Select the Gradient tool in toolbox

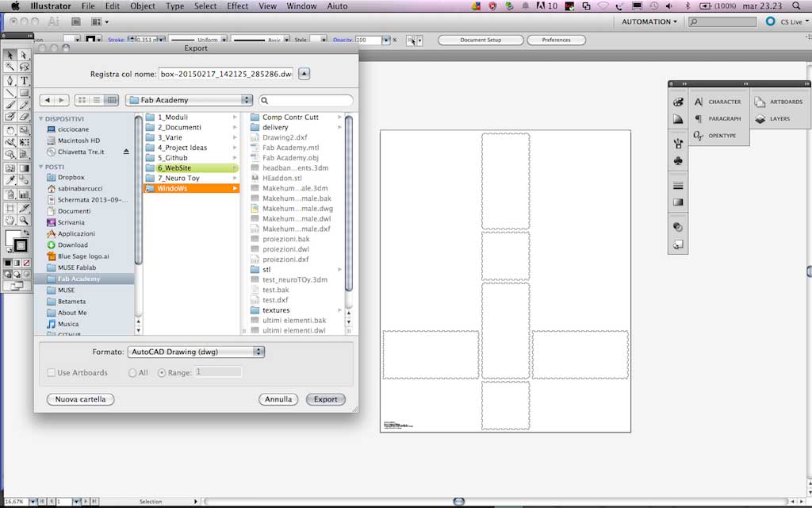coord(24,168)
